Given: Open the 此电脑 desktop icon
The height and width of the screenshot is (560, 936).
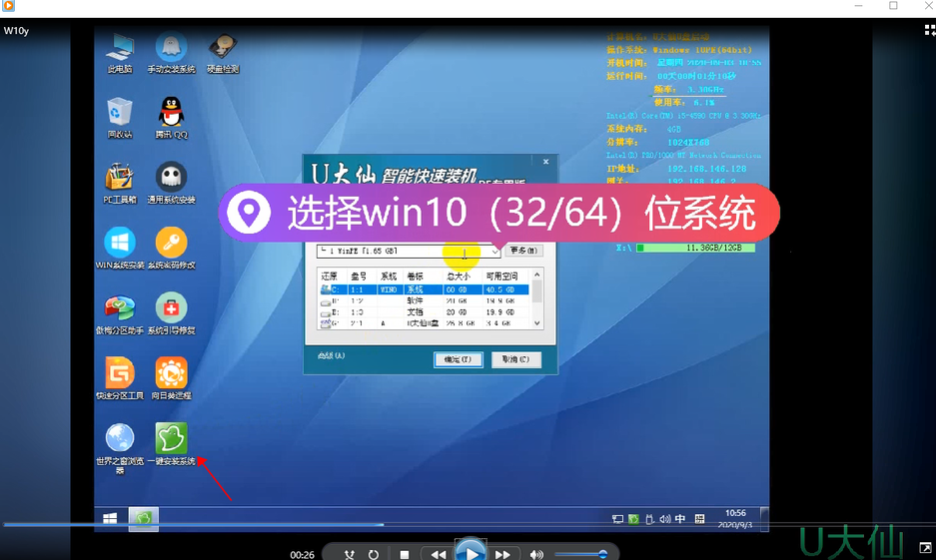Looking at the screenshot, I should [120, 54].
